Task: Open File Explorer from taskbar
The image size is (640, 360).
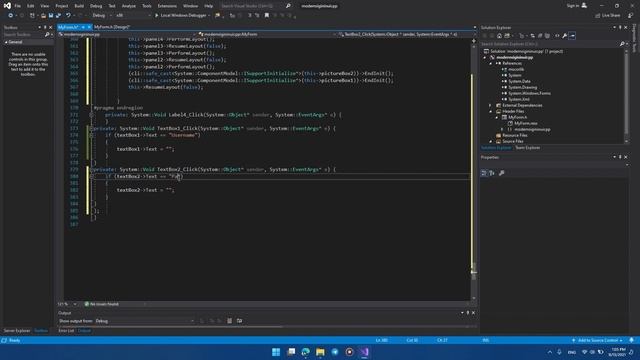Action: coord(320,352)
